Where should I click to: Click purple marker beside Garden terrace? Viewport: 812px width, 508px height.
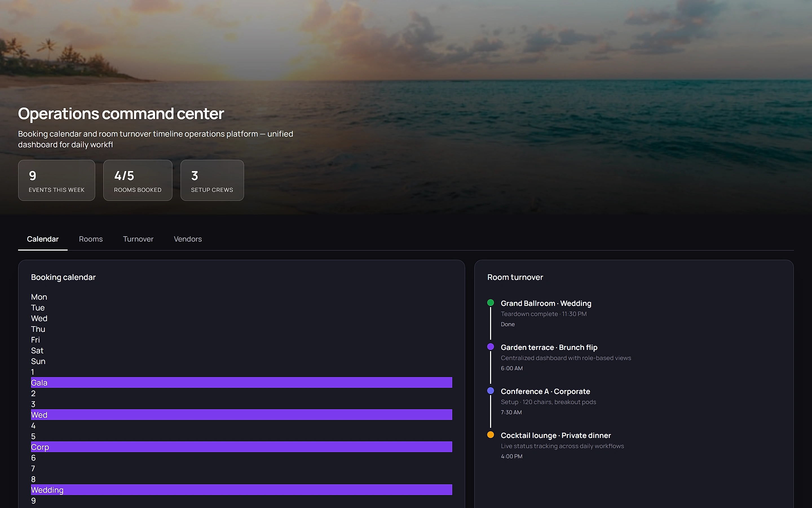click(x=490, y=347)
